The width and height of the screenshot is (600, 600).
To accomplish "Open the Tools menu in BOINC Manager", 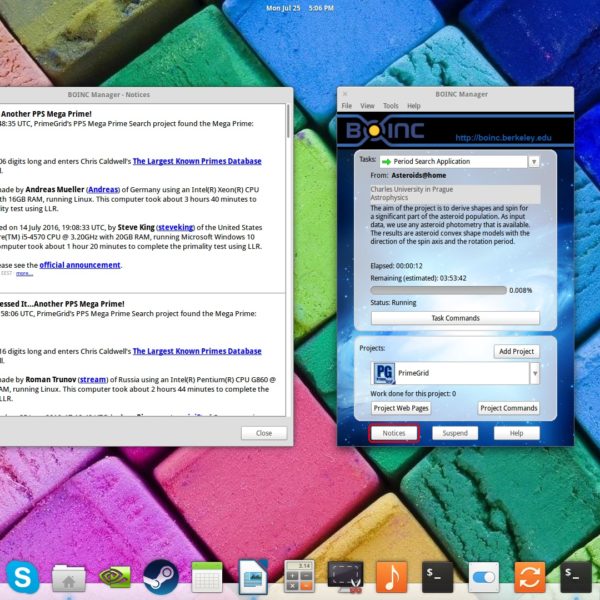I will (391, 106).
